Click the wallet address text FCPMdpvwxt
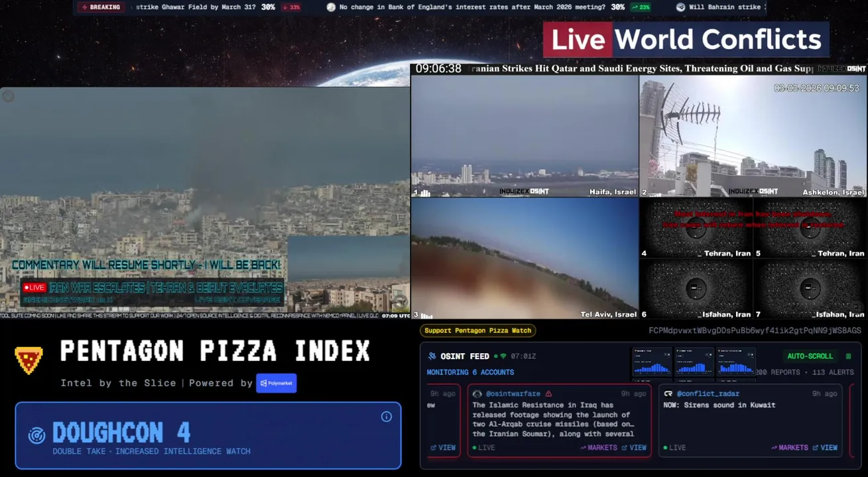The image size is (868, 477). [x=755, y=331]
